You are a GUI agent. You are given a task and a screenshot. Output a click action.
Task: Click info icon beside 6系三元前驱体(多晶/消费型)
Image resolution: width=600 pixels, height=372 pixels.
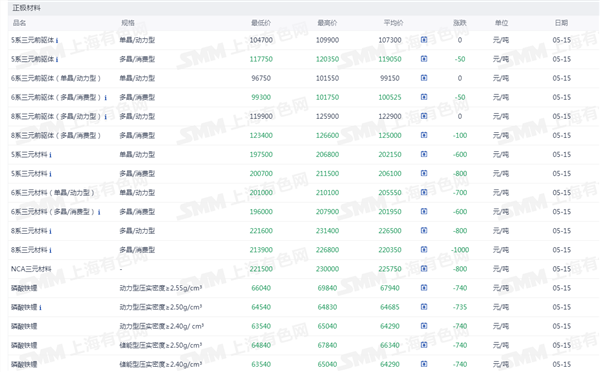[106, 98]
